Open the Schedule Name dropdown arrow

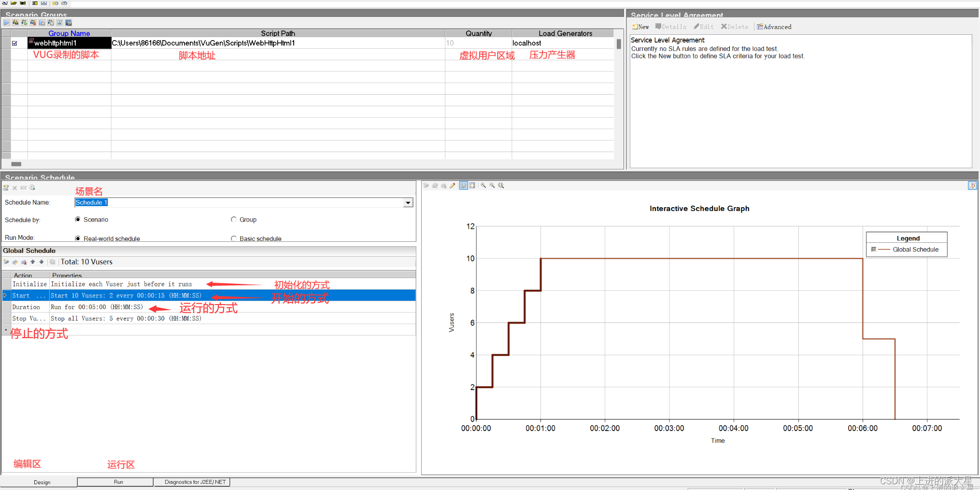408,203
